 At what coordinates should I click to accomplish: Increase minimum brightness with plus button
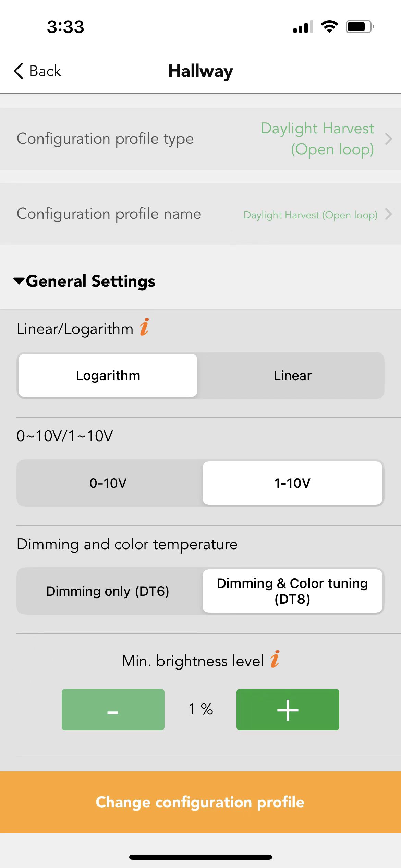tap(288, 710)
